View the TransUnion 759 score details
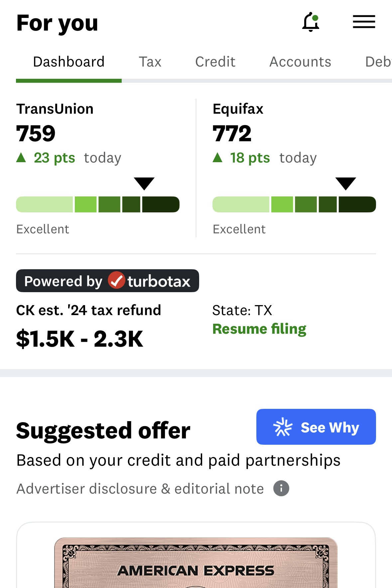392x588 pixels. coord(36,134)
